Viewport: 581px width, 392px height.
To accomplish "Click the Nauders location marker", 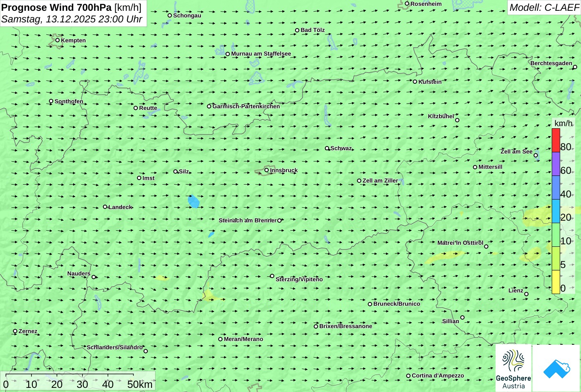I will [x=94, y=277].
